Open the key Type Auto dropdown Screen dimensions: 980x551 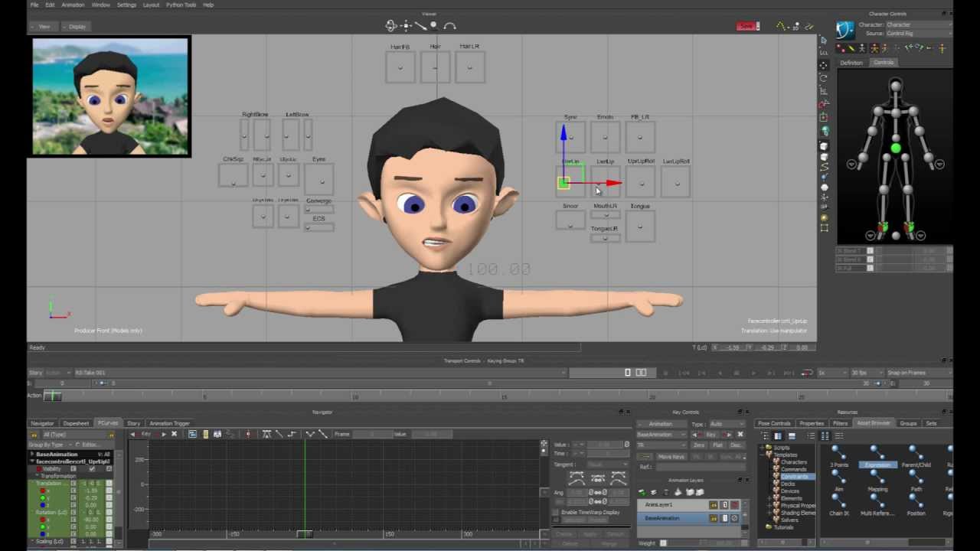tap(727, 424)
